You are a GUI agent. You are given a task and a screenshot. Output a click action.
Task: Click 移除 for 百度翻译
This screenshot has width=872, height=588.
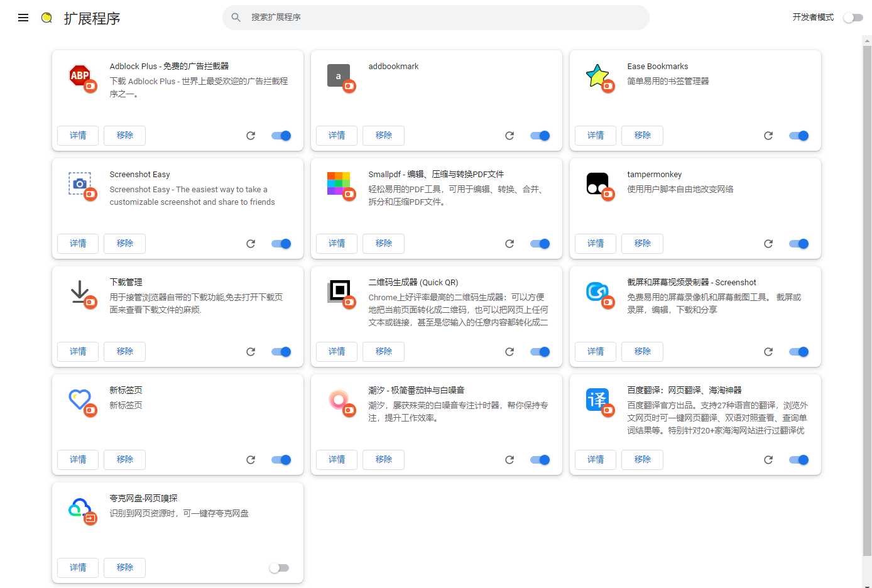[642, 460]
